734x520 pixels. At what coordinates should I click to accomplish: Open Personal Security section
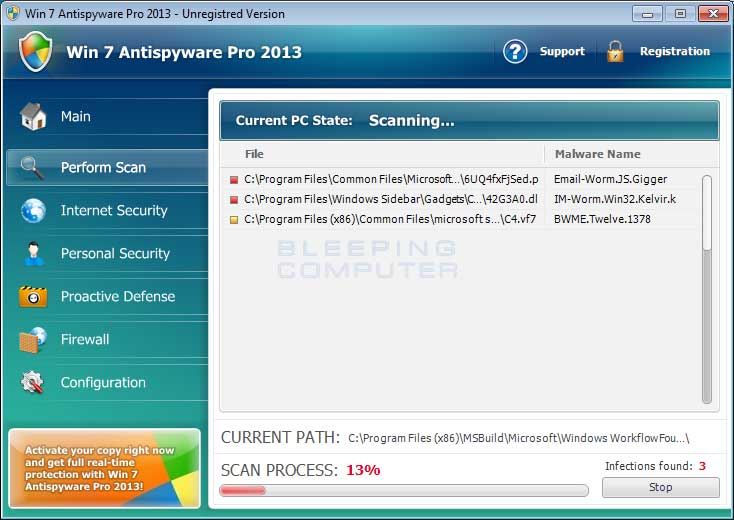[107, 254]
